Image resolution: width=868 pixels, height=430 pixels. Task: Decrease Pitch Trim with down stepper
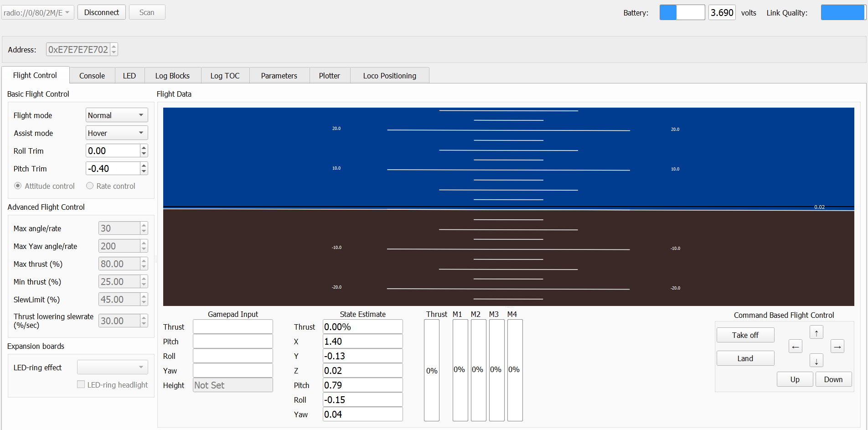[144, 171]
